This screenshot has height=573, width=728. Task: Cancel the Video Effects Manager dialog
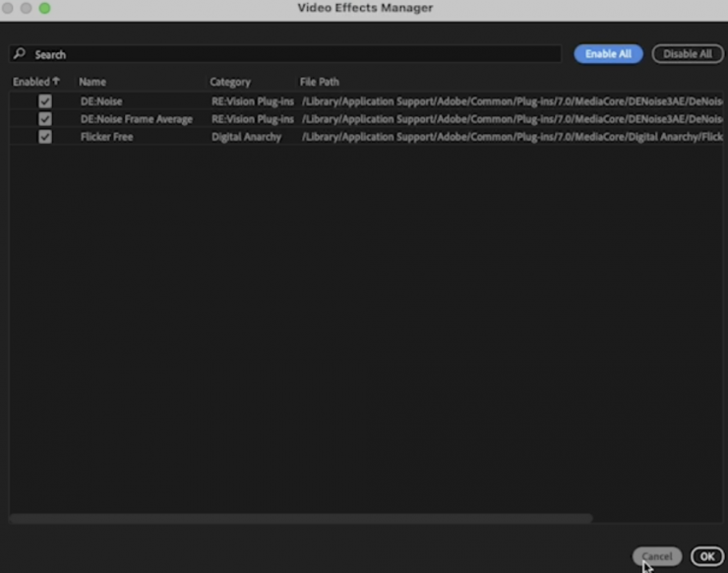click(x=657, y=556)
